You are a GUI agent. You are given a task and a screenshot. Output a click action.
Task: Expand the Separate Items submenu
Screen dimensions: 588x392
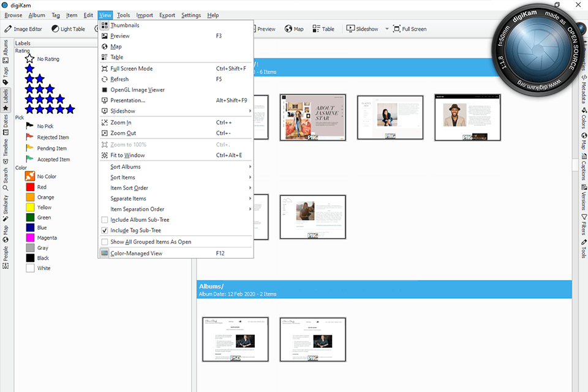point(176,198)
